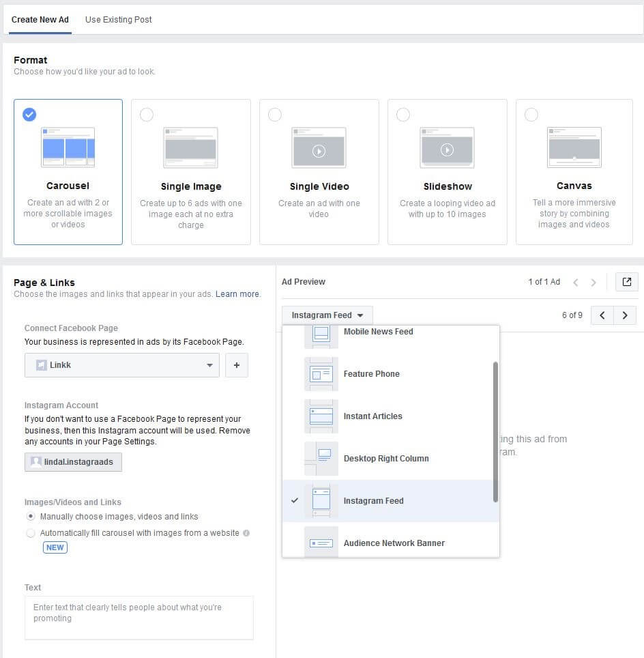Click the "6 of 9" placement counter

pos(572,315)
